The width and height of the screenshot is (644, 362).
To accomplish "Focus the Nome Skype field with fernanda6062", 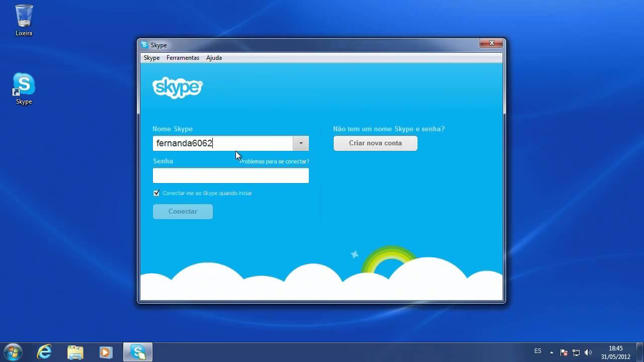I will (223, 143).
